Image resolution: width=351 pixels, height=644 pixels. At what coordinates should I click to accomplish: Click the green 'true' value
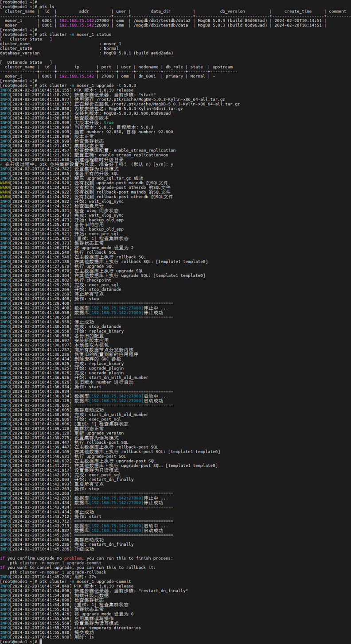[109, 123]
